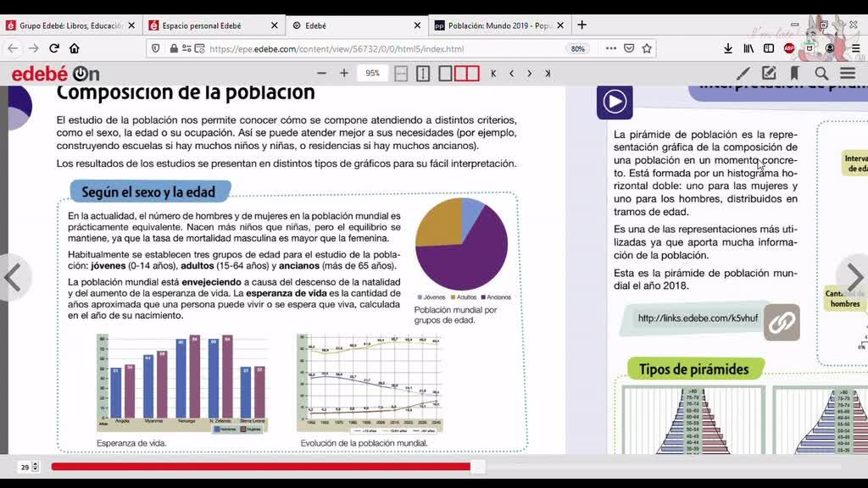
Task: Zoom in with the plus button
Action: [344, 73]
